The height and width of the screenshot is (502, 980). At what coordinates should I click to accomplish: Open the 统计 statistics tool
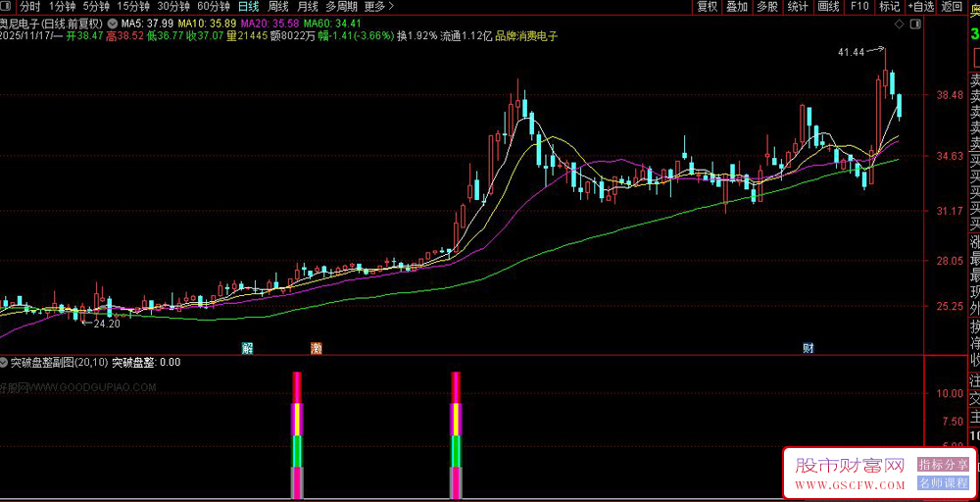798,7
